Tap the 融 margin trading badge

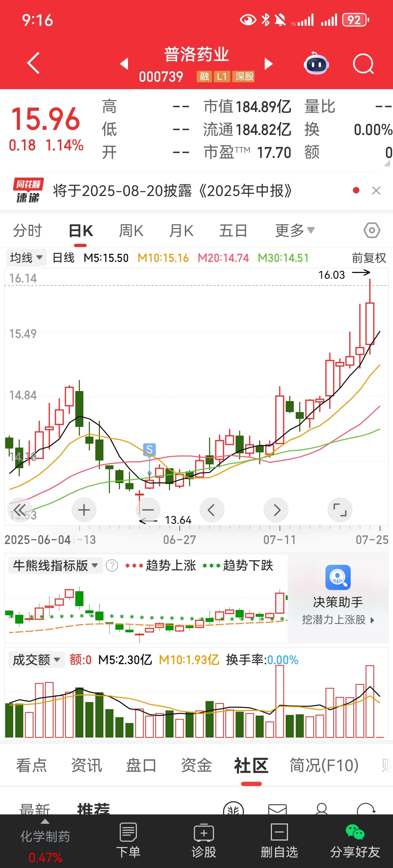[x=204, y=77]
